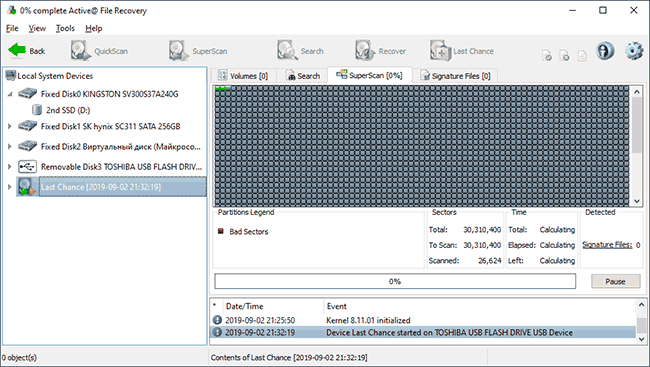
Task: Open the File menu
Action: pos(12,28)
